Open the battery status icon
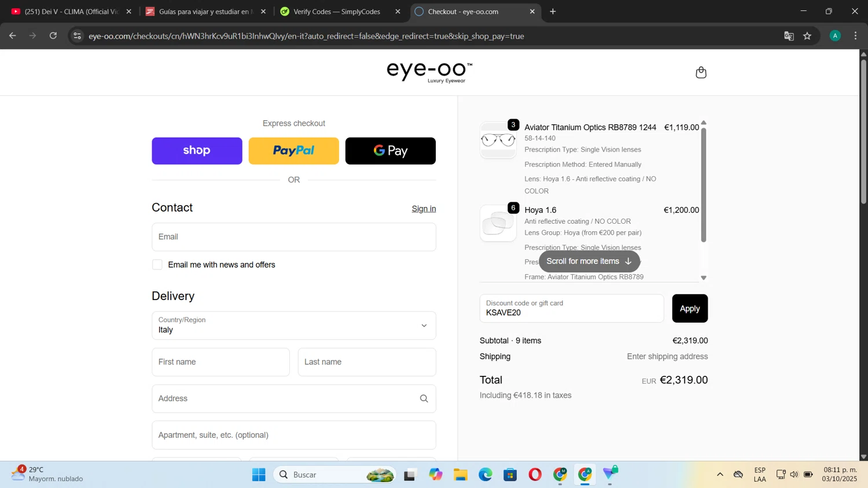Screen dimensions: 868x488 tap(808, 475)
